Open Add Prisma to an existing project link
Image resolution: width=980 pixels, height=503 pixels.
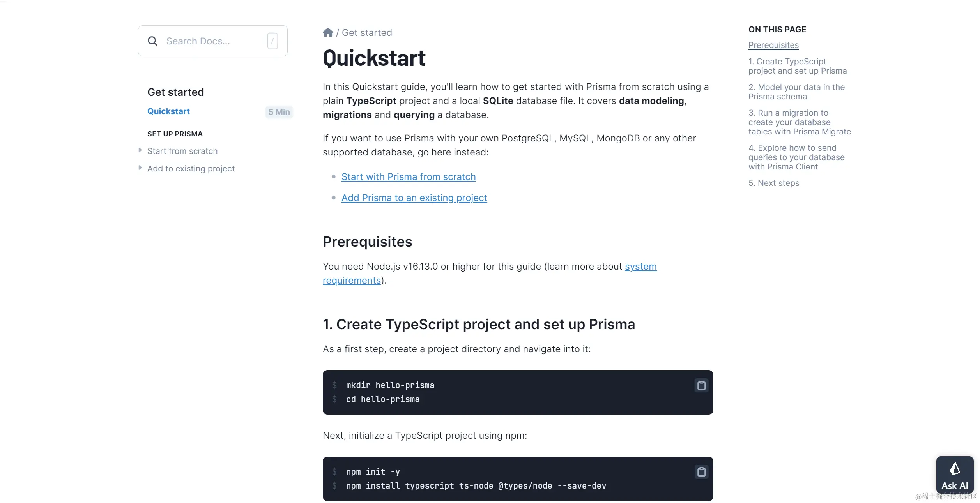pos(414,198)
